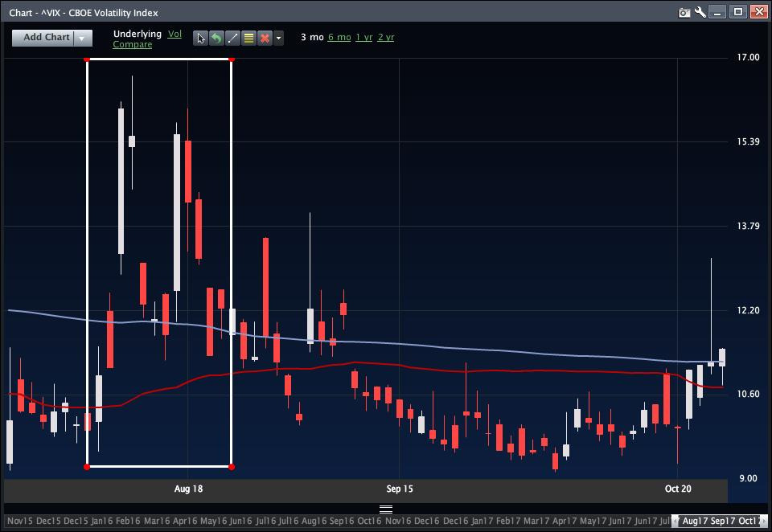Screen dimensions: 772x532
Task: Click Nov15 on the bottom timeline
Action: pos(20,521)
